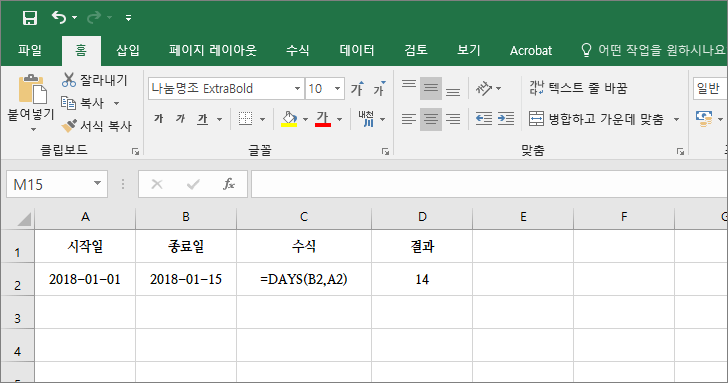The image size is (728, 383).
Task: Open the Name Box dropdown arrow
Action: pos(98,184)
